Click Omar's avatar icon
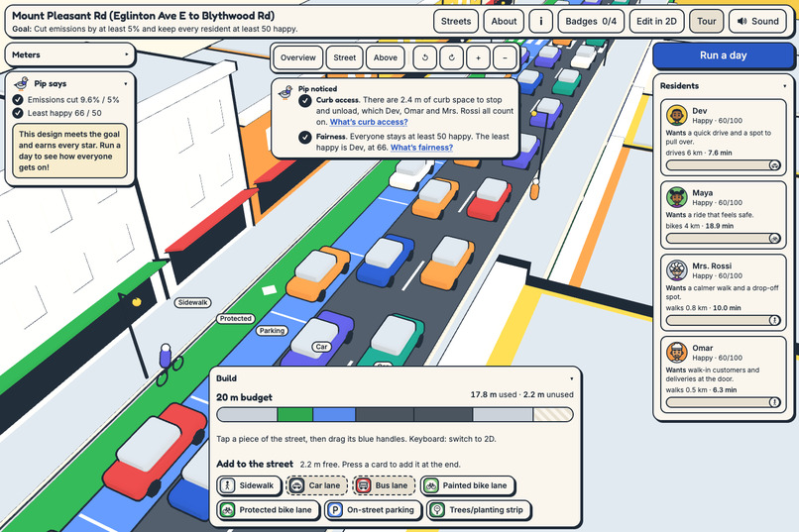The height and width of the screenshot is (532, 799). tap(677, 353)
